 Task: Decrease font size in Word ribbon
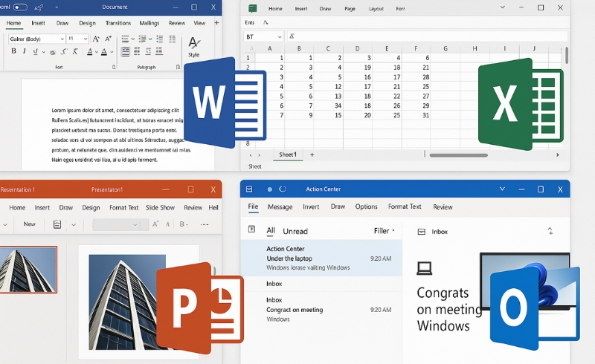pos(108,39)
